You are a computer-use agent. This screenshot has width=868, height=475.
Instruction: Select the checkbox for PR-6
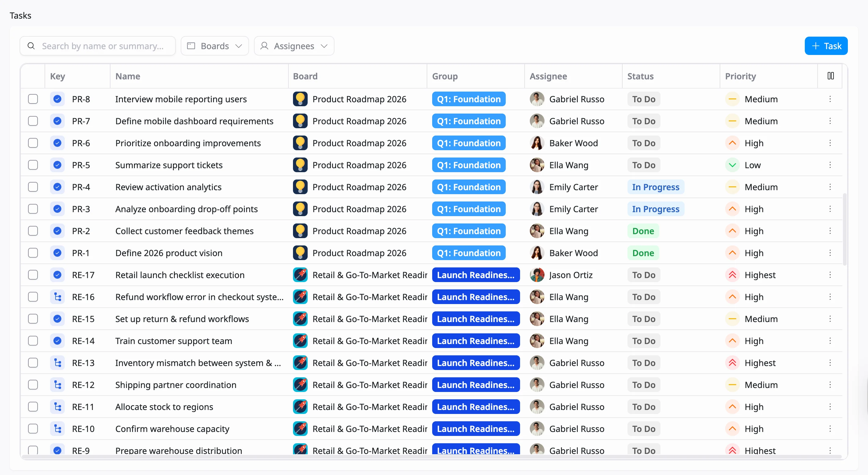pos(33,143)
